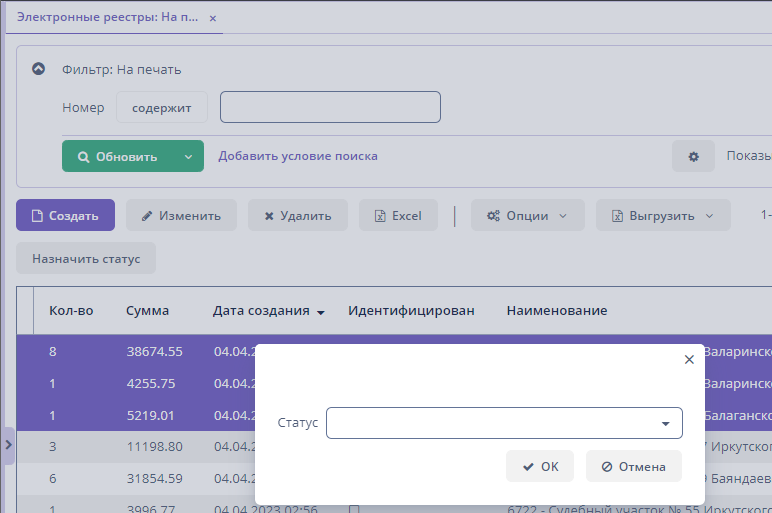The image size is (772, 513).
Task: Open the Опции gears menu
Action: point(526,216)
